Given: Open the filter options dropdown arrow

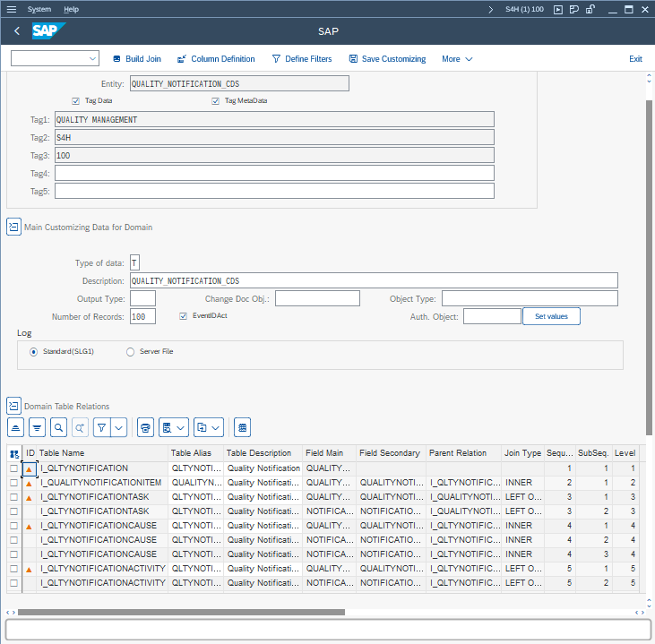Looking at the screenshot, I should [x=119, y=427].
